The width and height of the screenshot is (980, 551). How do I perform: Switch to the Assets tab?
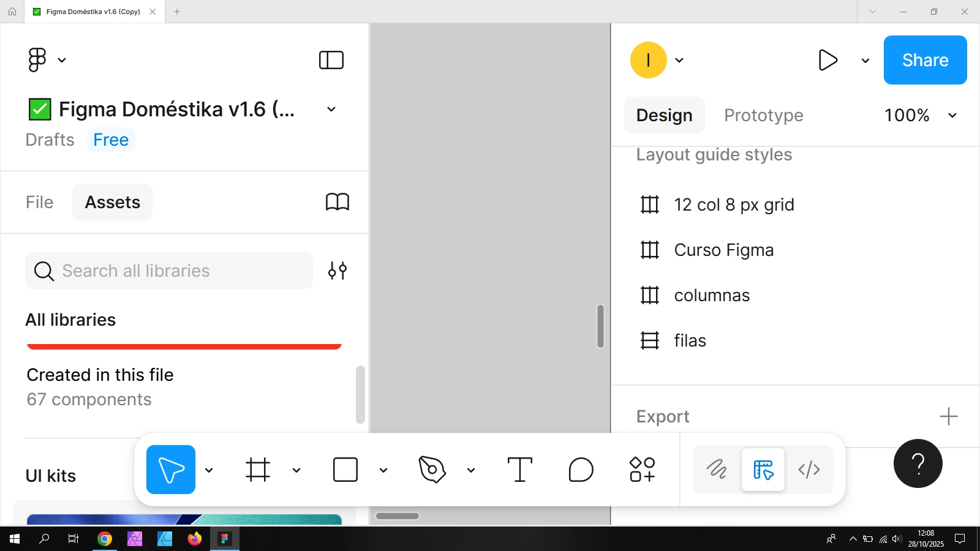(x=113, y=202)
